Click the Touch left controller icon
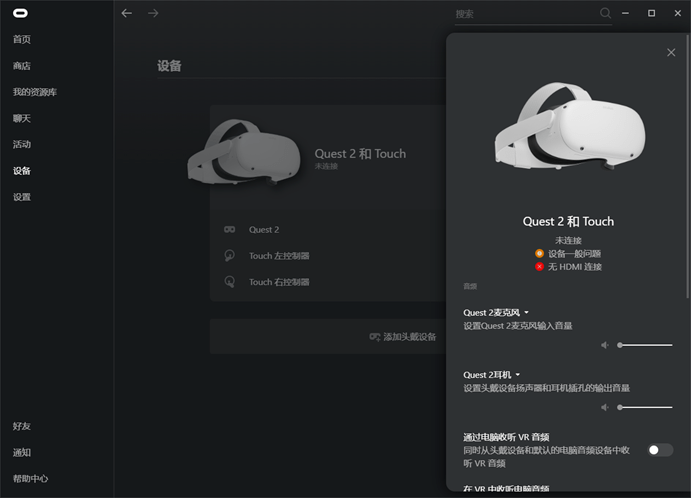Screen dimensions: 691x498 click(229, 256)
